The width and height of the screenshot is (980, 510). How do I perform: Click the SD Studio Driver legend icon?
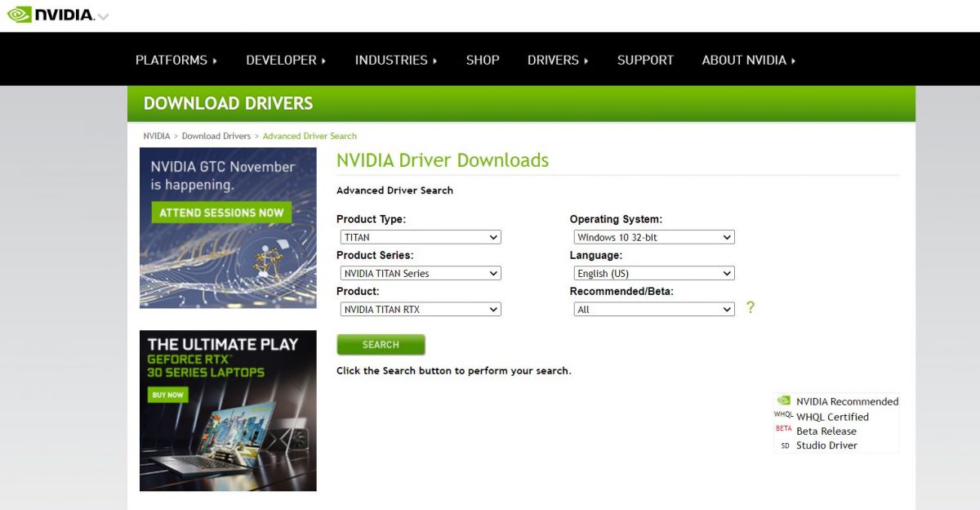[785, 445]
